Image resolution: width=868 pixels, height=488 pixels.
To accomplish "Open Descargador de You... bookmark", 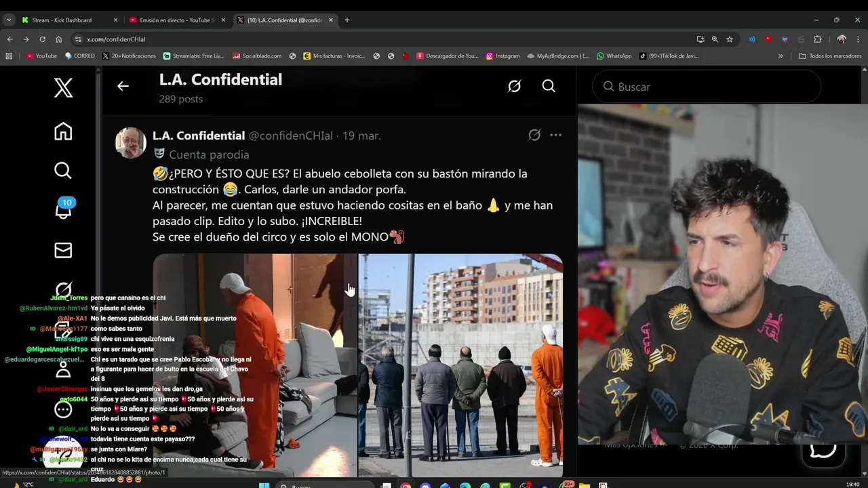I will pyautogui.click(x=448, y=56).
